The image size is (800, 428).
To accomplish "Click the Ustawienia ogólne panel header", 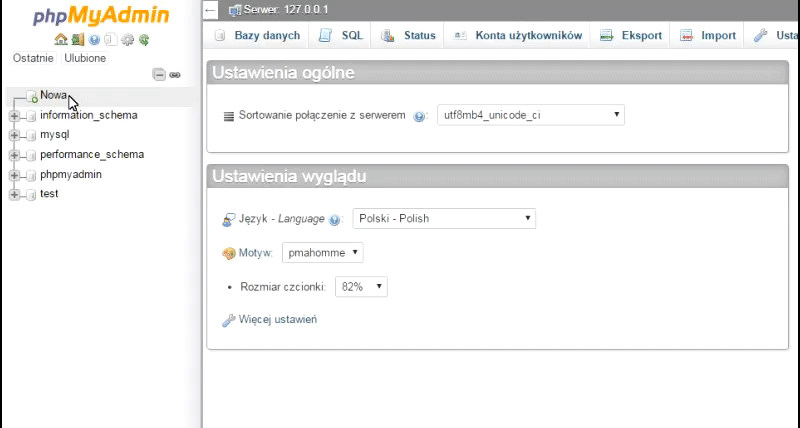I will (x=497, y=72).
